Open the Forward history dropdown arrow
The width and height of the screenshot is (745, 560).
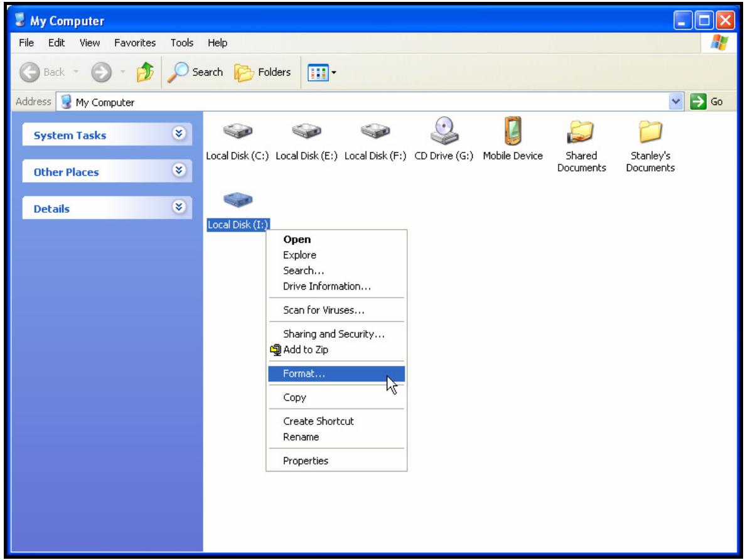point(122,72)
